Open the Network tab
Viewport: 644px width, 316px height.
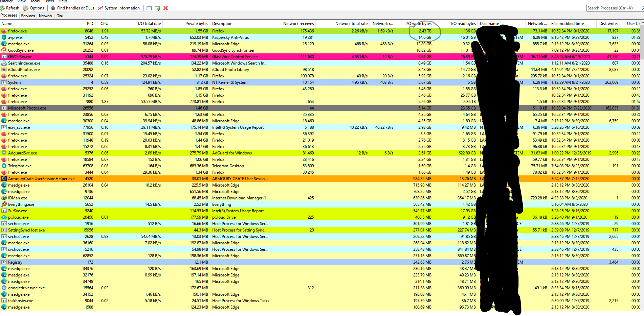[46, 16]
